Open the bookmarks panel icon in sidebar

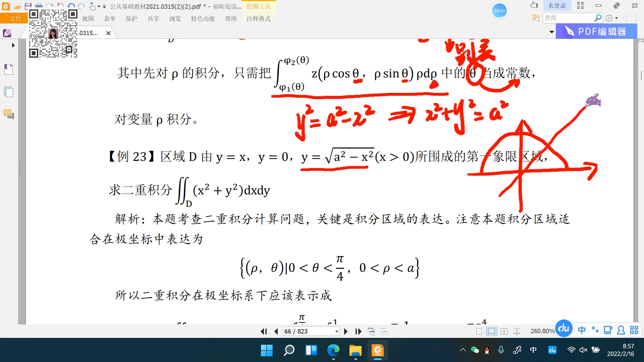pyautogui.click(x=8, y=69)
